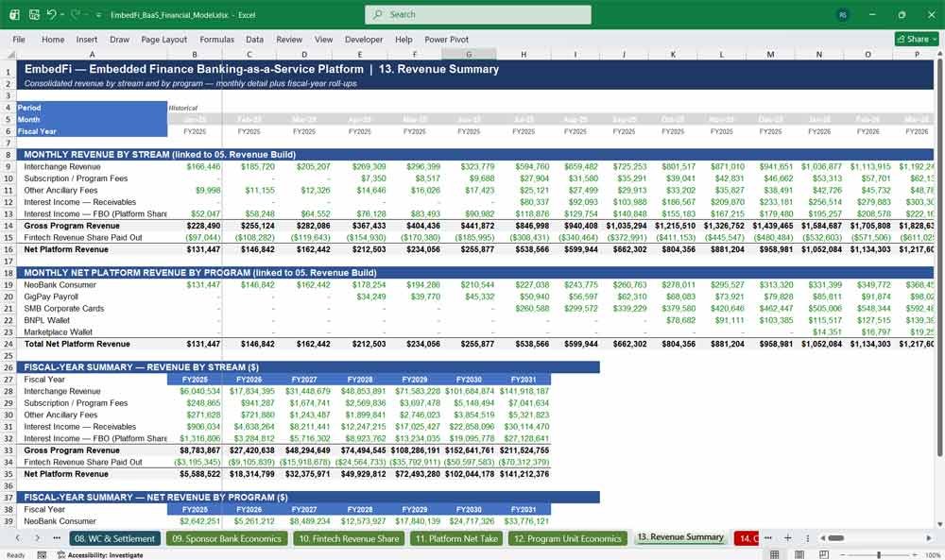Open the Help ribbon tab

[404, 39]
